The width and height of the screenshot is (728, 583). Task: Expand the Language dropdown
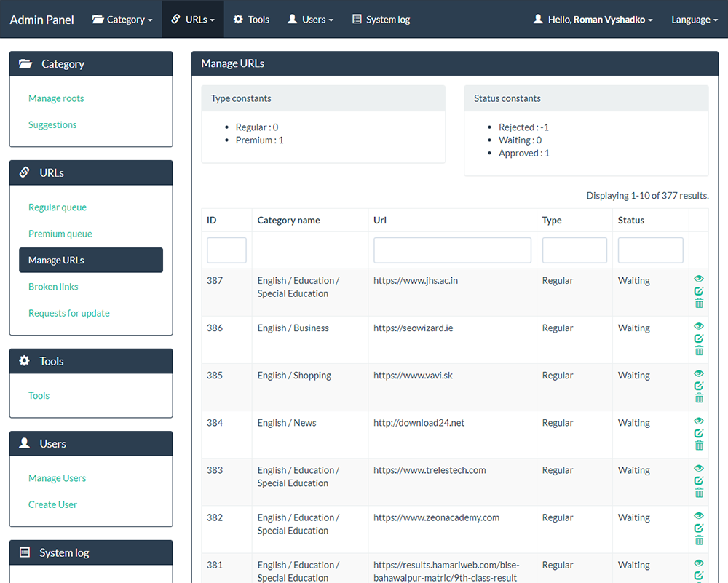pyautogui.click(x=692, y=19)
